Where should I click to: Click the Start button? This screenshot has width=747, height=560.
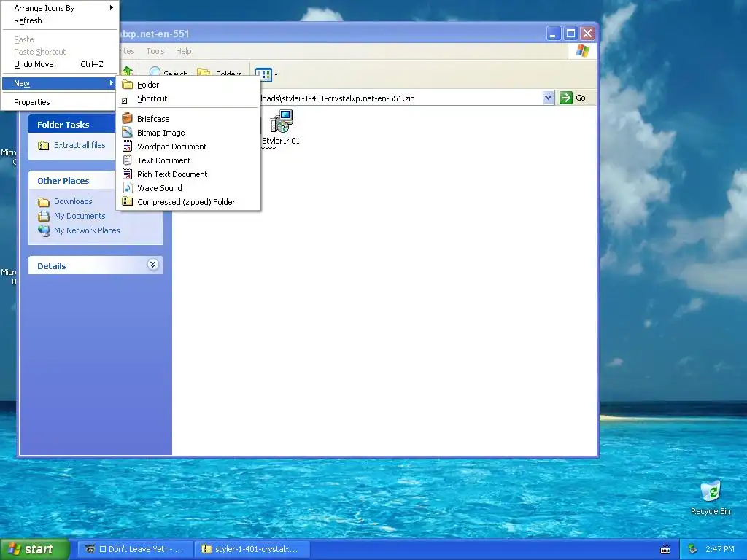click(x=34, y=549)
